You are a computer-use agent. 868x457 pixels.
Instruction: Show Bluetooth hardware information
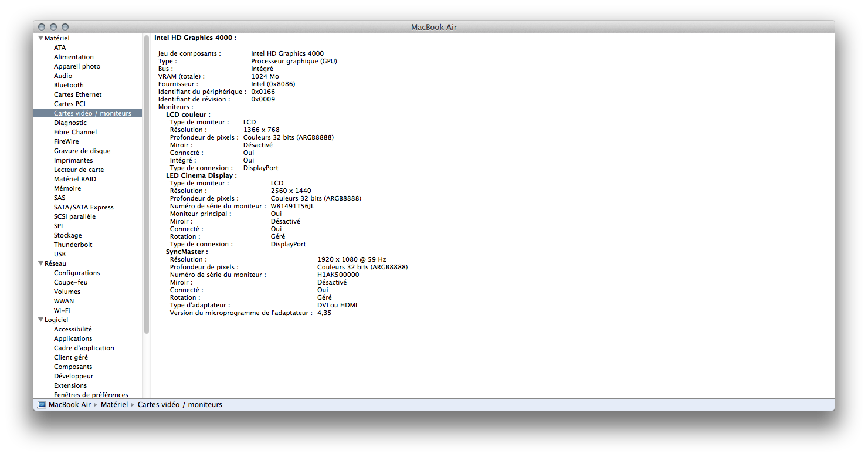(x=69, y=85)
